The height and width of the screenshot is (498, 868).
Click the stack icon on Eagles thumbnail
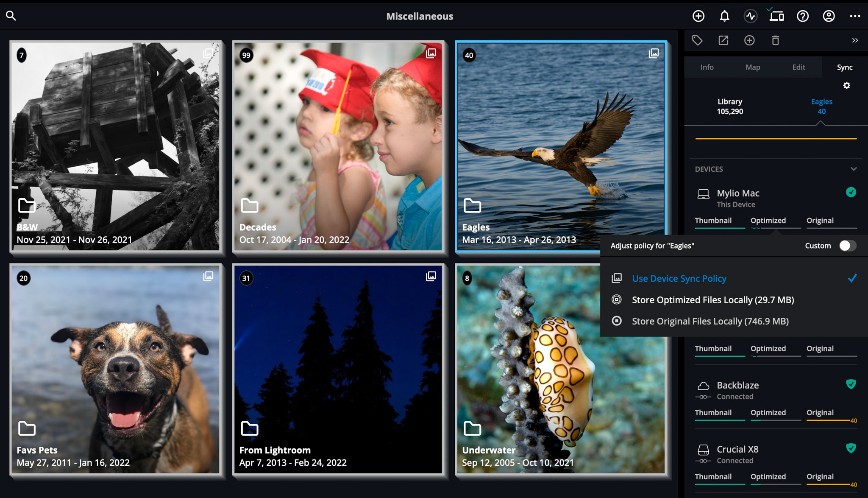coord(654,53)
